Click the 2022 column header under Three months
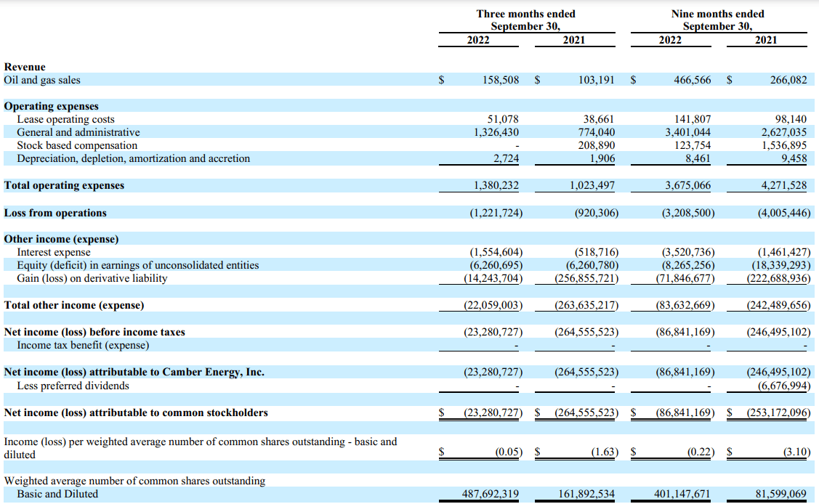This screenshot has width=819, height=504. point(477,41)
